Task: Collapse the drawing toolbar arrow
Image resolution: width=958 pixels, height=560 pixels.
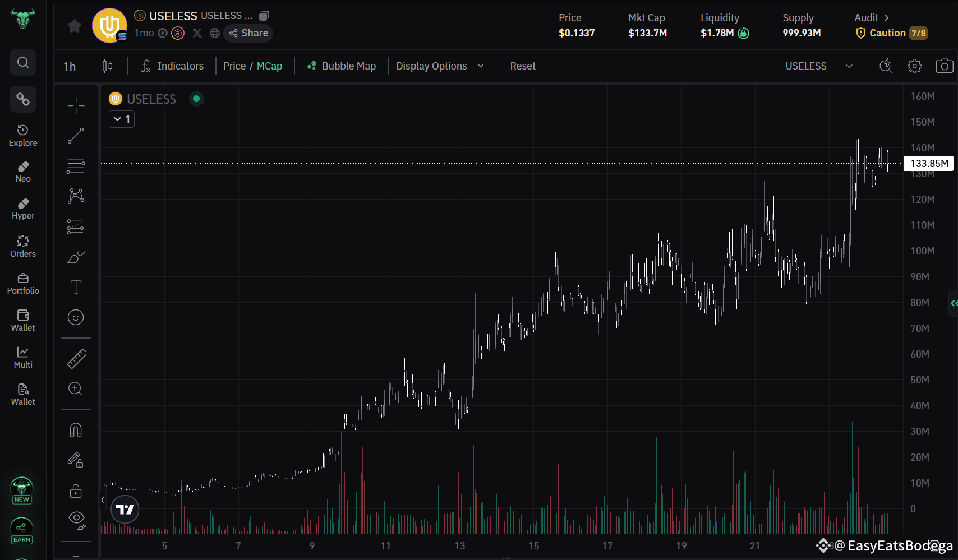Action: coord(103,500)
